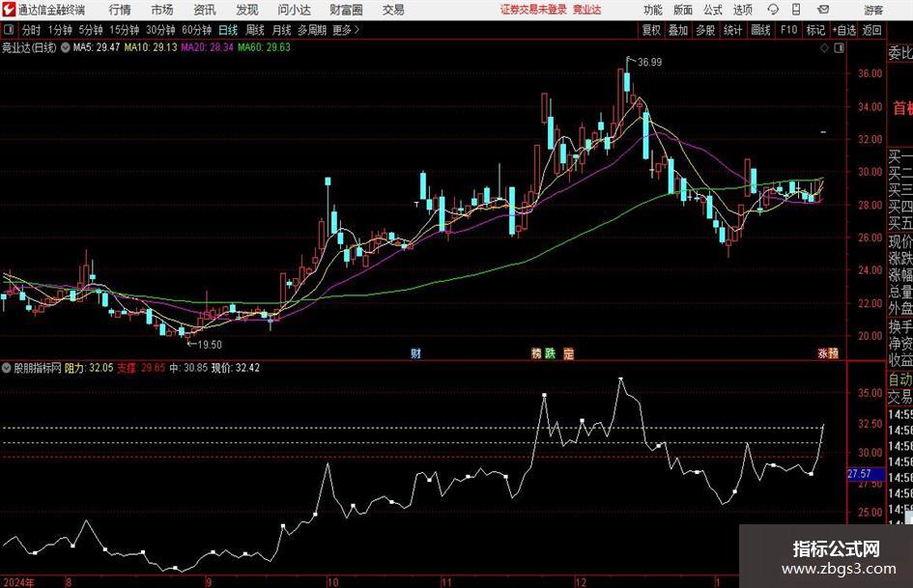Open the F10 company info
Image resolution: width=913 pixels, height=588 pixels.
click(x=788, y=30)
